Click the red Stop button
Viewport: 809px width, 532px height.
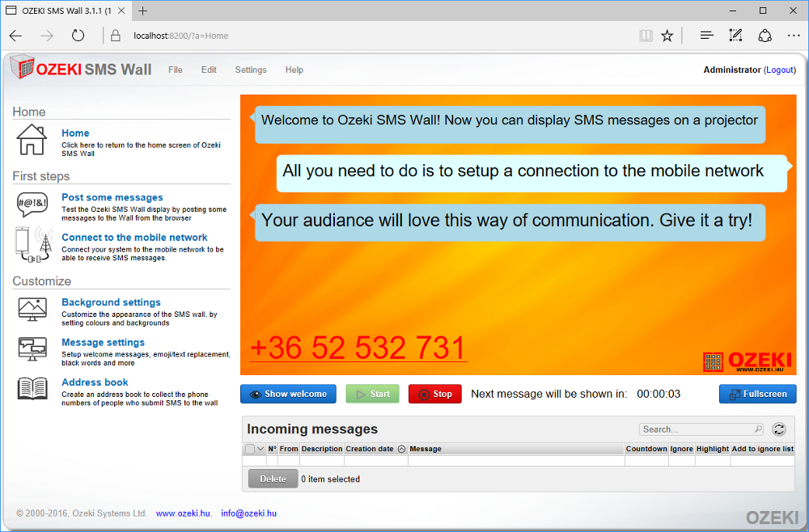435,394
